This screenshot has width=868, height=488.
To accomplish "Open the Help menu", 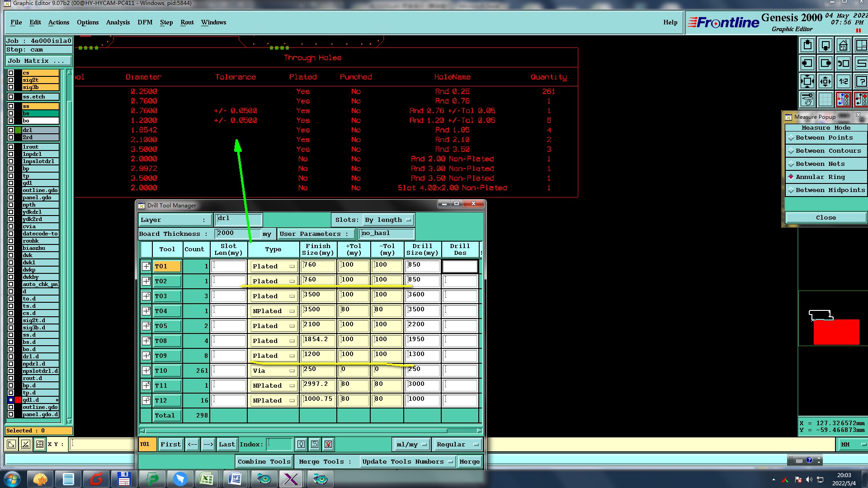I will [x=670, y=22].
